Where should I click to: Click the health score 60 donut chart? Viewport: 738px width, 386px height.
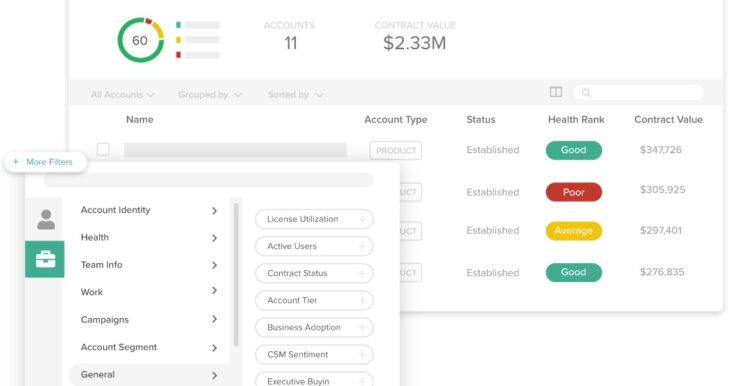pyautogui.click(x=141, y=40)
